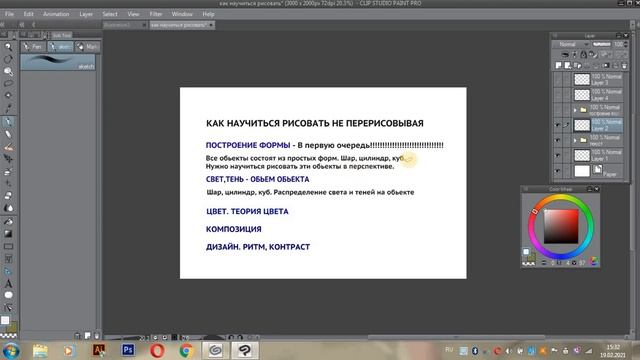
Task: Select the Eraser tool
Action: click(x=8, y=196)
